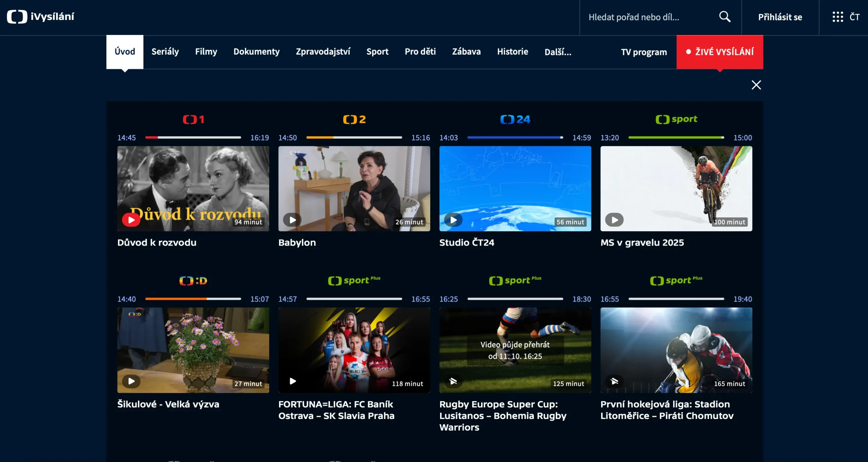Viewport: 868px width, 462px height.
Task: Close the live broadcast panel
Action: [x=756, y=85]
